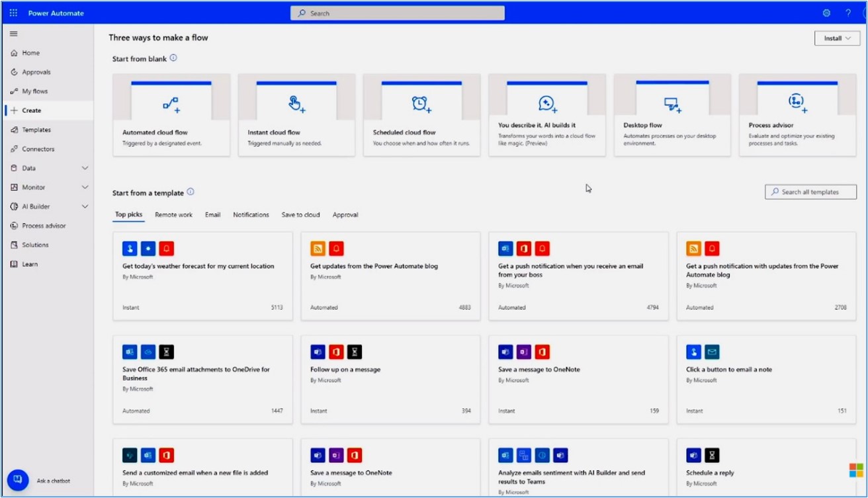Open My flows in the sidebar
868x498 pixels.
[47, 91]
